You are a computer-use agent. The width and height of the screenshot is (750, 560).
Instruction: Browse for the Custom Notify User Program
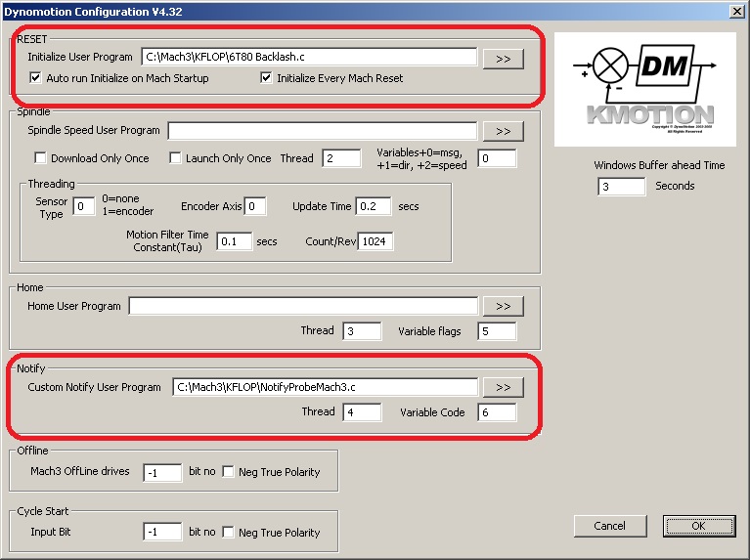pyautogui.click(x=504, y=387)
